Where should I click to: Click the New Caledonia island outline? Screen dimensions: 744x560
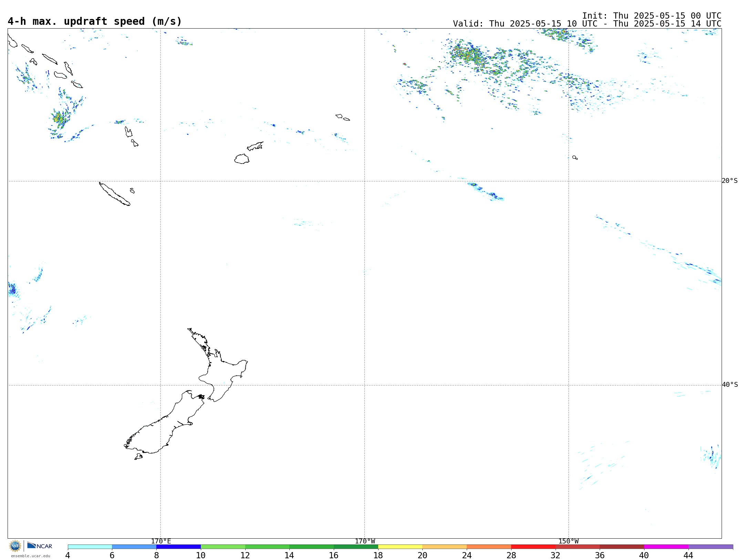[x=114, y=194]
